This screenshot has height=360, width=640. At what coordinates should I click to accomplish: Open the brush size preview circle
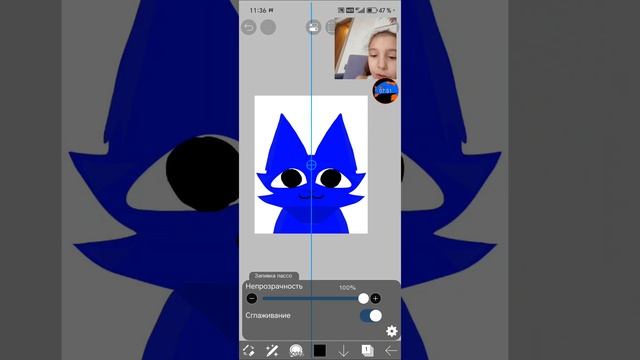296,350
